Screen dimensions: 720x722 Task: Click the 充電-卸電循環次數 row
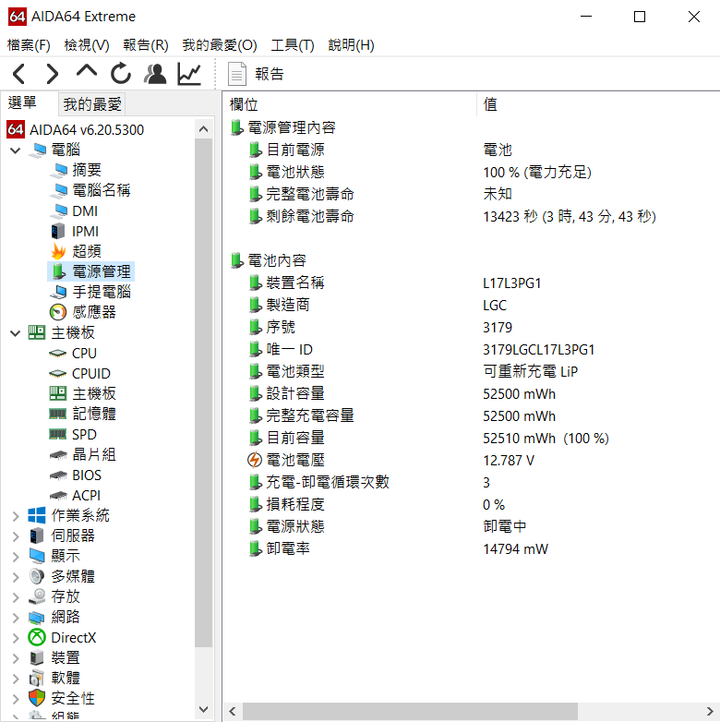point(472,482)
